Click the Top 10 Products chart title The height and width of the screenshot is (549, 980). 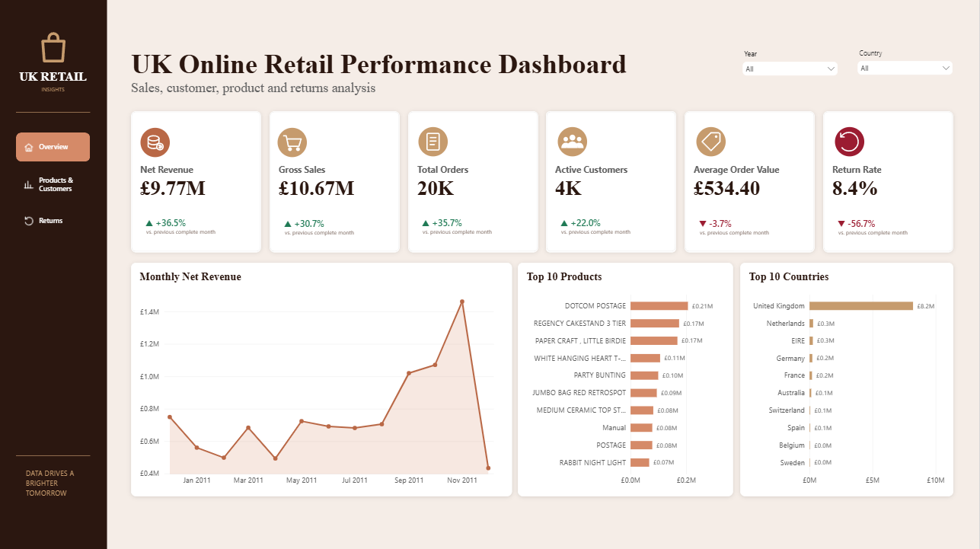[564, 277]
